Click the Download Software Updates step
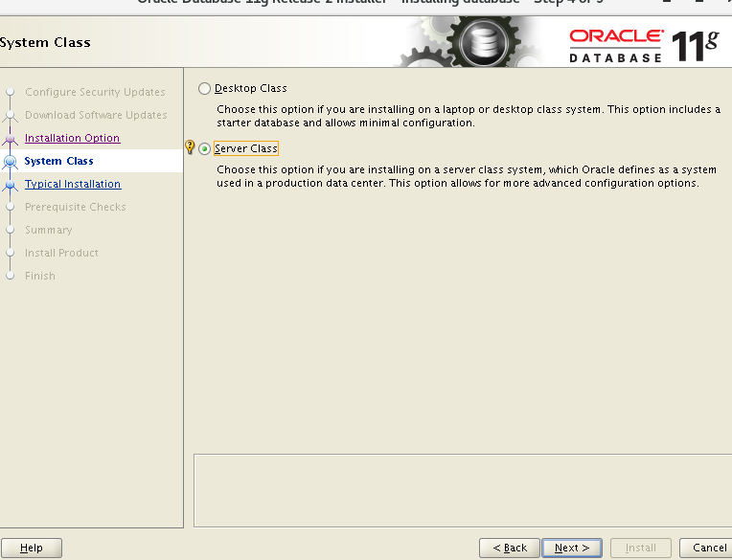 coord(96,115)
